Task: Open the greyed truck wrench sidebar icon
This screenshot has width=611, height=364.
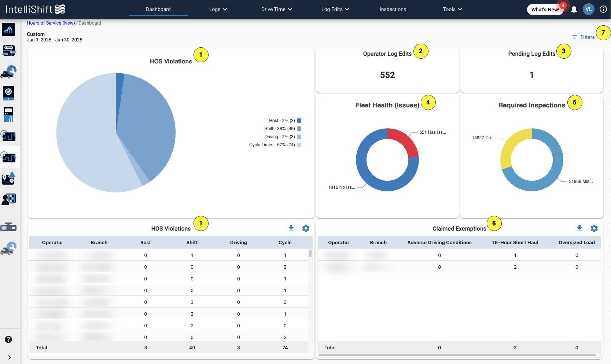Action: click(x=8, y=248)
